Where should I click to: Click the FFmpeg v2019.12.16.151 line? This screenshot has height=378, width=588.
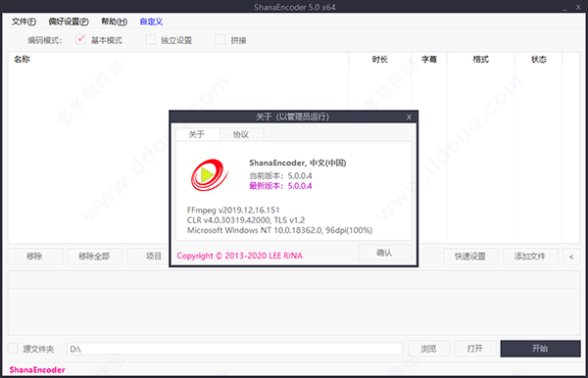[x=233, y=210]
